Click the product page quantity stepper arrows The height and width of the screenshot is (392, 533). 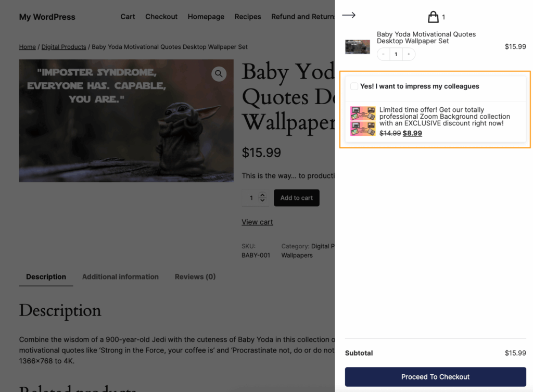pyautogui.click(x=262, y=197)
